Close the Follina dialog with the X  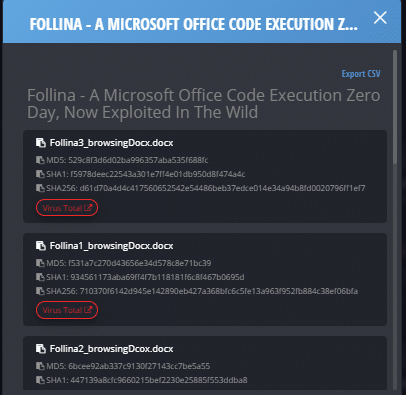click(x=380, y=18)
